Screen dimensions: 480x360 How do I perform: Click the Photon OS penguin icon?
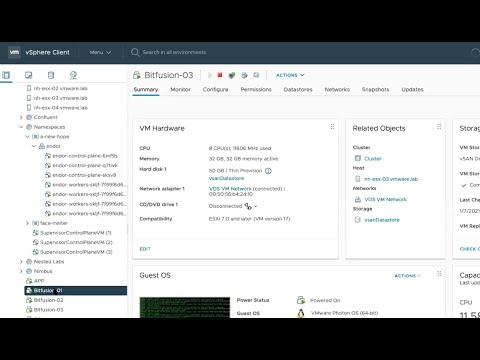(x=301, y=313)
